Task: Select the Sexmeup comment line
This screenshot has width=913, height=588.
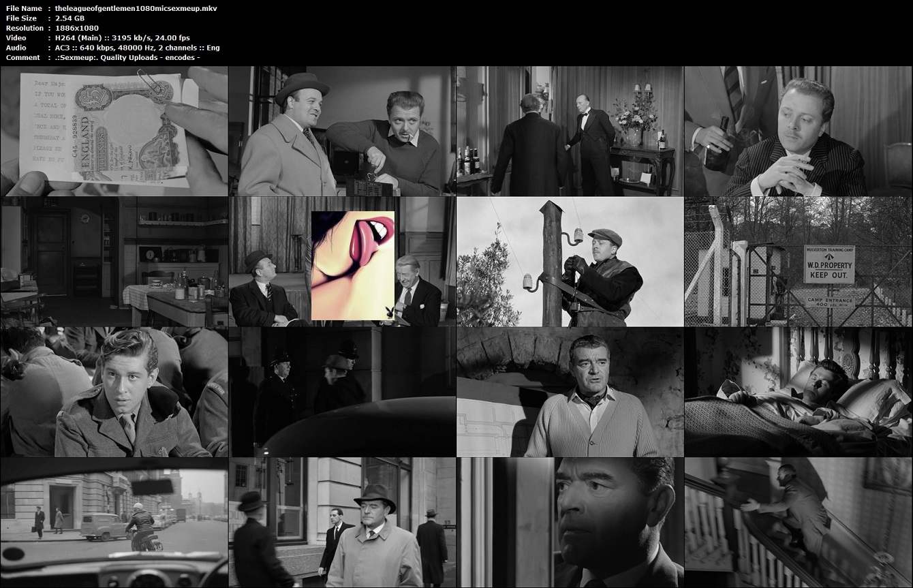Action: 127,58
